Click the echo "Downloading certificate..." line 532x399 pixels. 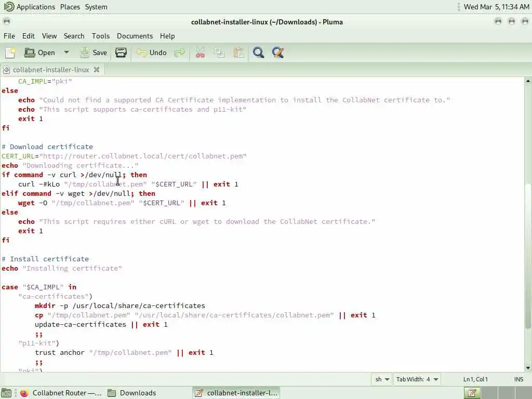[70, 166]
